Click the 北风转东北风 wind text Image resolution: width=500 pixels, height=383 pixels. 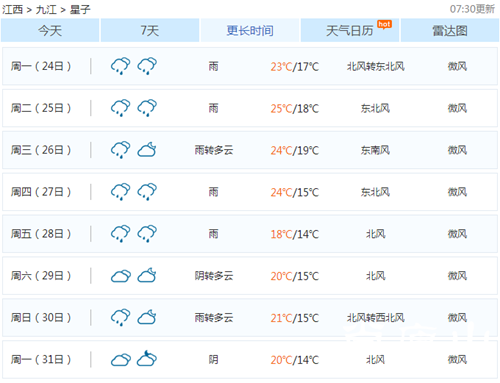pyautogui.click(x=376, y=66)
